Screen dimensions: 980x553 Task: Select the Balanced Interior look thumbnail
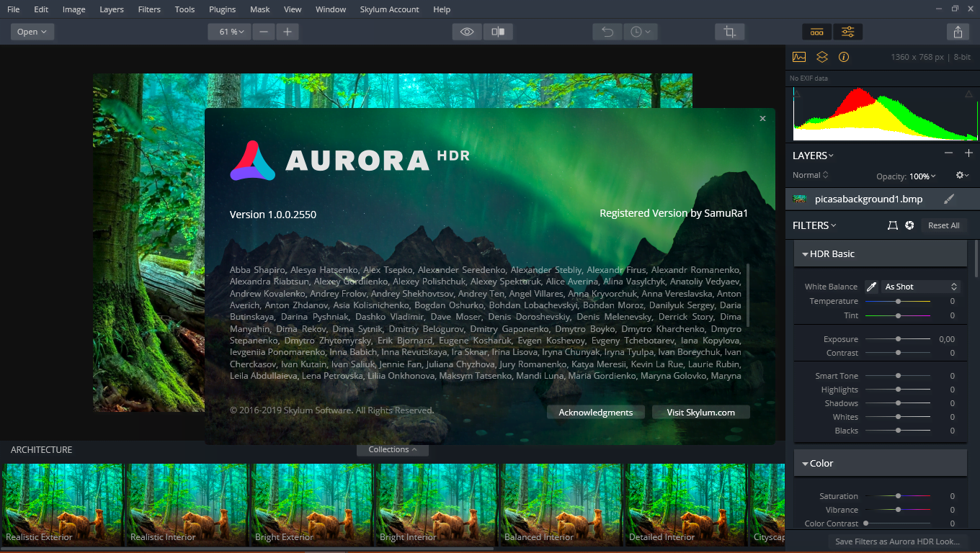click(x=561, y=504)
